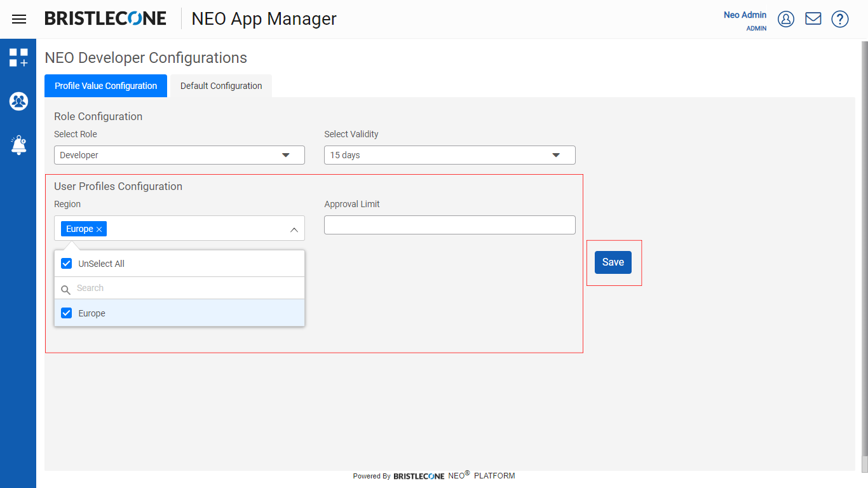The width and height of the screenshot is (868, 488).
Task: Click the Save button
Action: click(x=613, y=262)
